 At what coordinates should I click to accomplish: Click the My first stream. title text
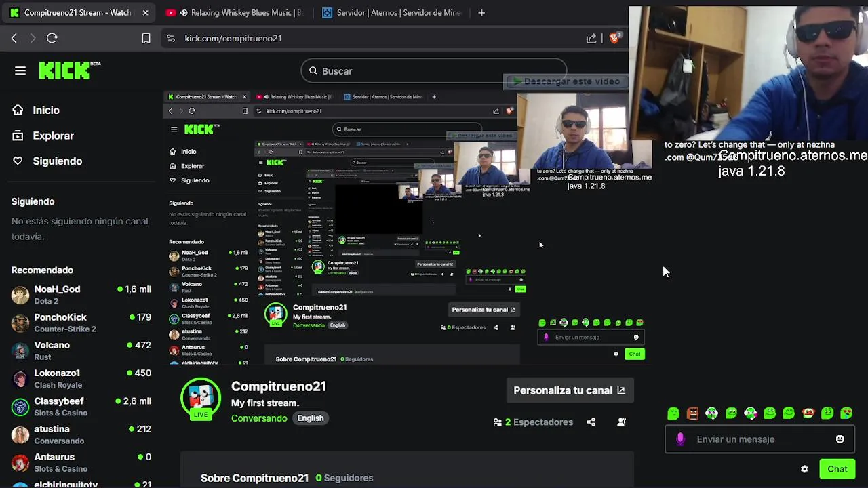[265, 403]
